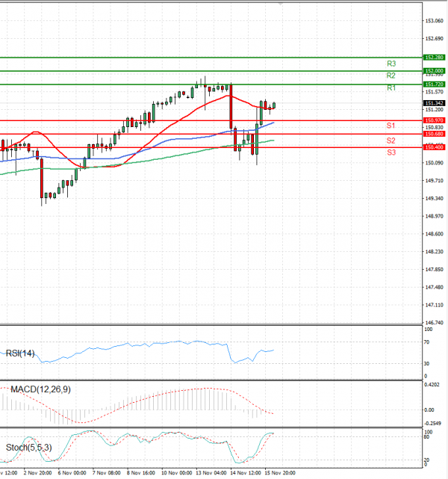Click the 152.280 green price tag
Screen dimensions: 448x479
coord(435,58)
